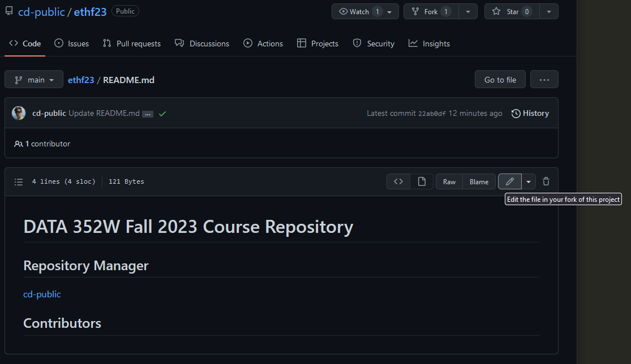View the file's History

pyautogui.click(x=530, y=113)
